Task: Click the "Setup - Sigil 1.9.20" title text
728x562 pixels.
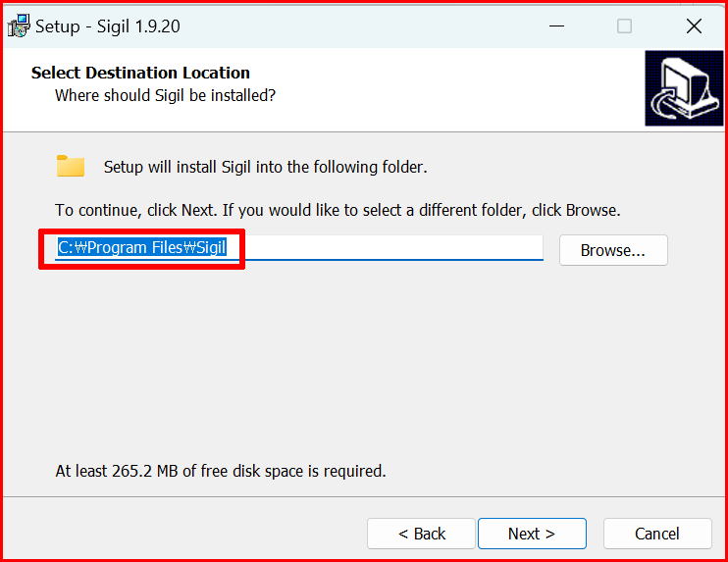Action: (108, 26)
